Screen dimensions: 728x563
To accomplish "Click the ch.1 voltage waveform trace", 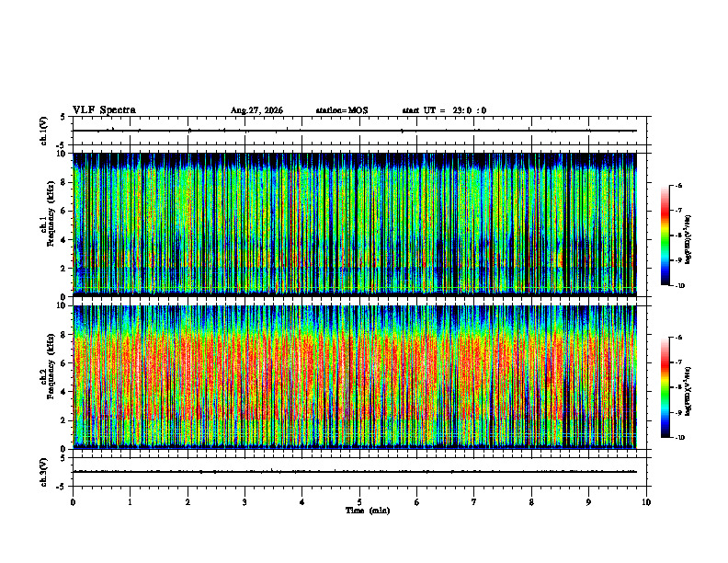I will tap(355, 131).
